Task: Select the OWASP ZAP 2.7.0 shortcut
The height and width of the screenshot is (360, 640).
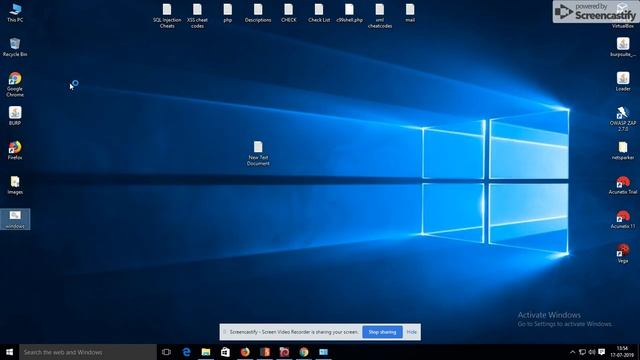Action: click(x=623, y=119)
